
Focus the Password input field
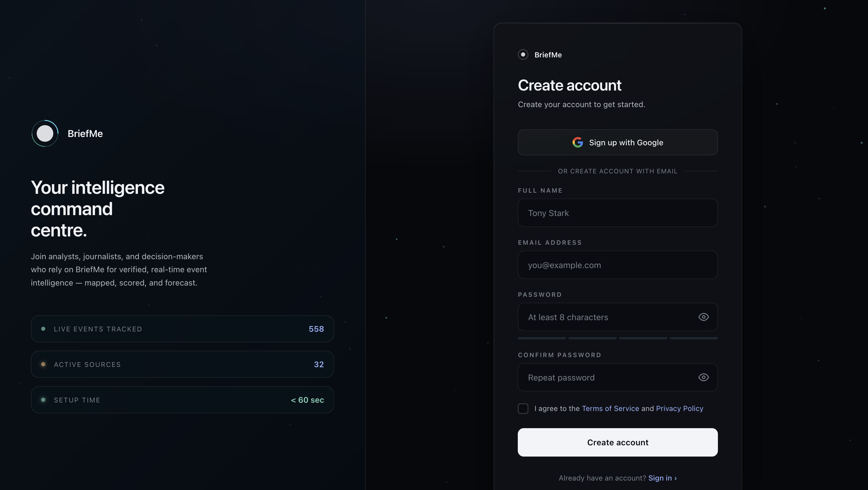coord(618,317)
